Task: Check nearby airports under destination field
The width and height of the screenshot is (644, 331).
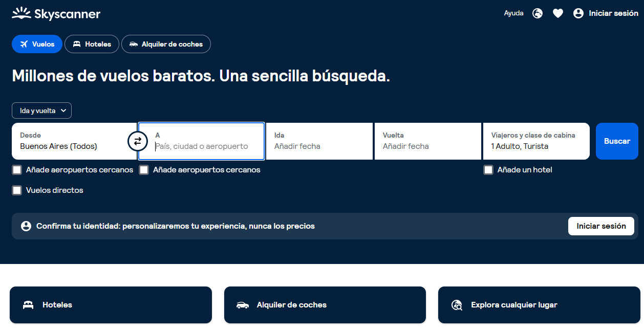Action: coord(144,170)
